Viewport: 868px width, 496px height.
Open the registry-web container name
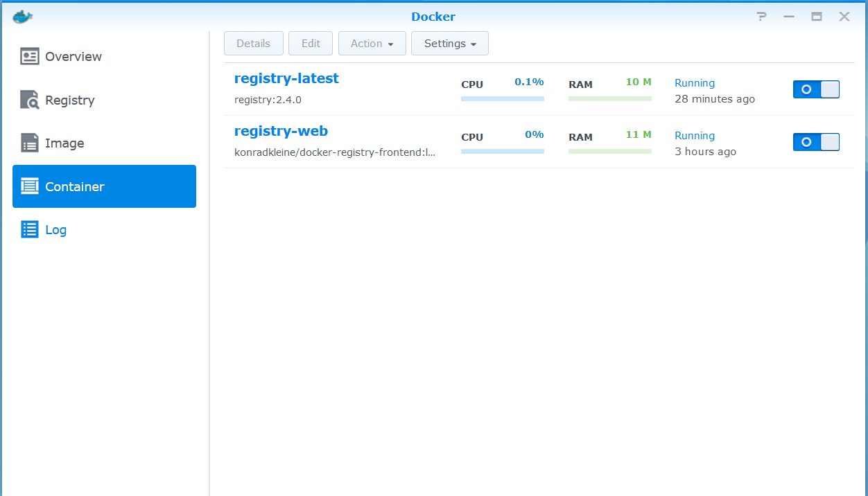[x=281, y=131]
